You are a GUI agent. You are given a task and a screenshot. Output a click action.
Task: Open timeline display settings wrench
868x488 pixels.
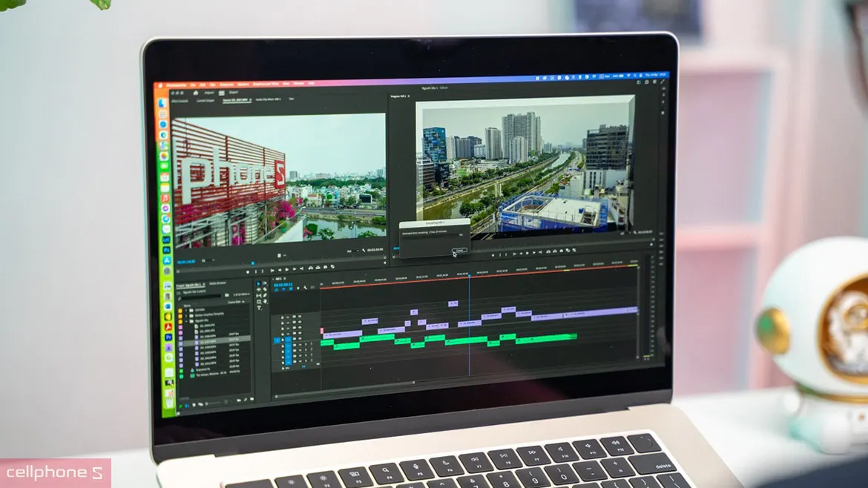(306, 288)
